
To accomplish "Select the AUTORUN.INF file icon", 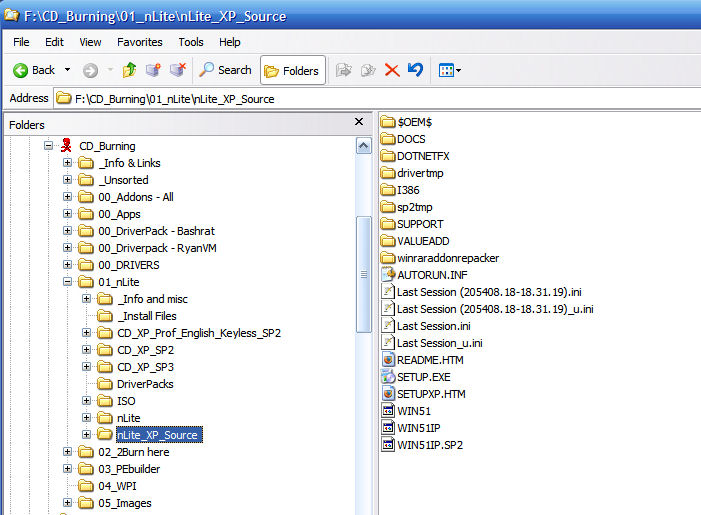I will 388,274.
